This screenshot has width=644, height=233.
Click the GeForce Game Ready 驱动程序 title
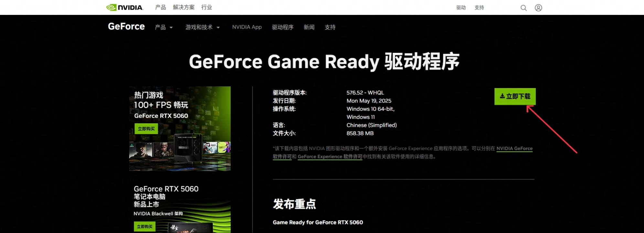pyautogui.click(x=324, y=61)
